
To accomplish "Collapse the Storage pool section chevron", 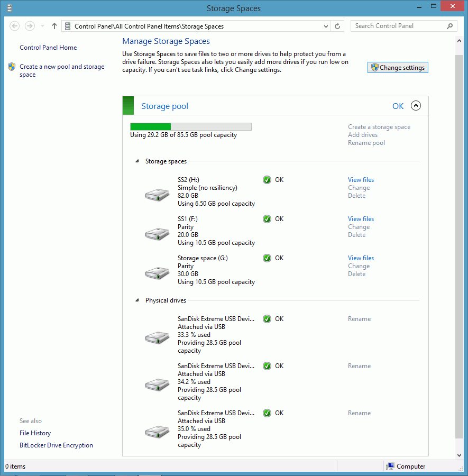I will click(416, 106).
